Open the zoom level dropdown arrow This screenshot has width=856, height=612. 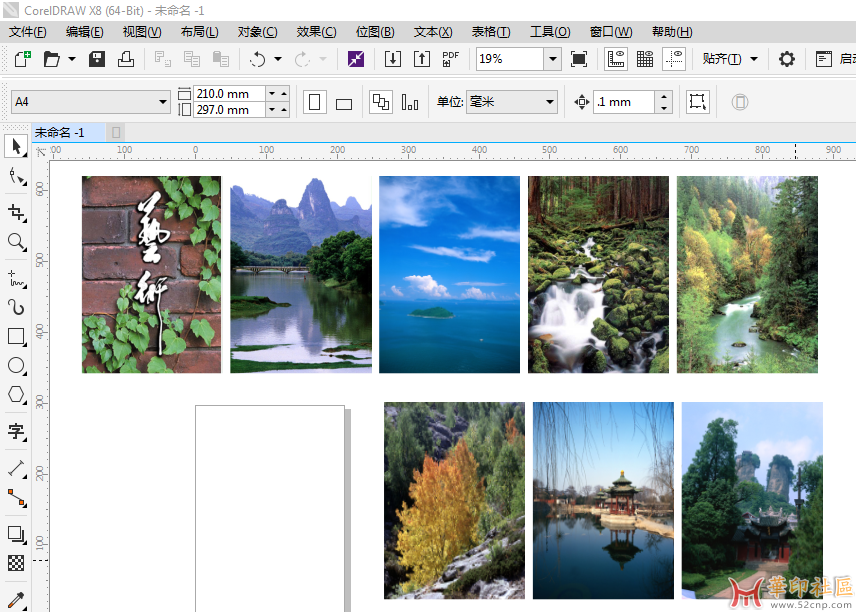[x=552, y=59]
